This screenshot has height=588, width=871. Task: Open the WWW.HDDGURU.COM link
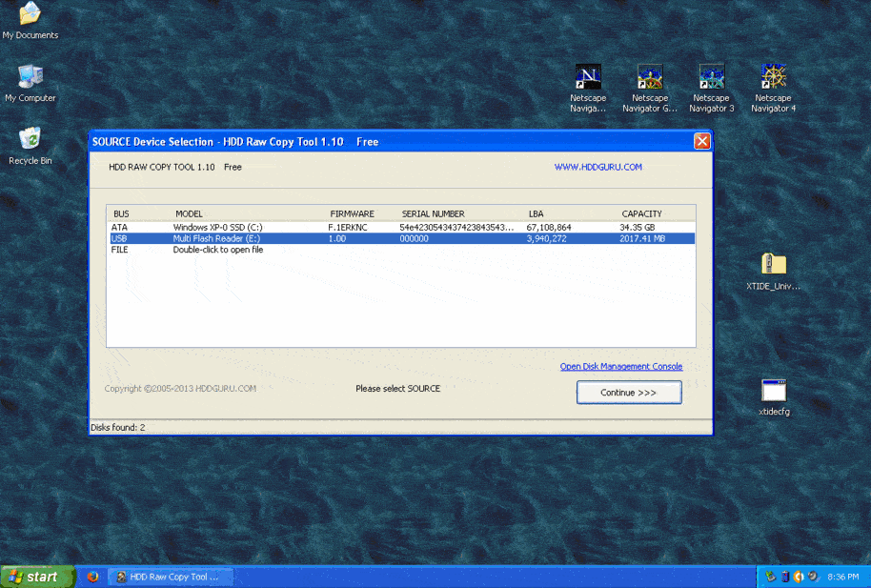598,167
